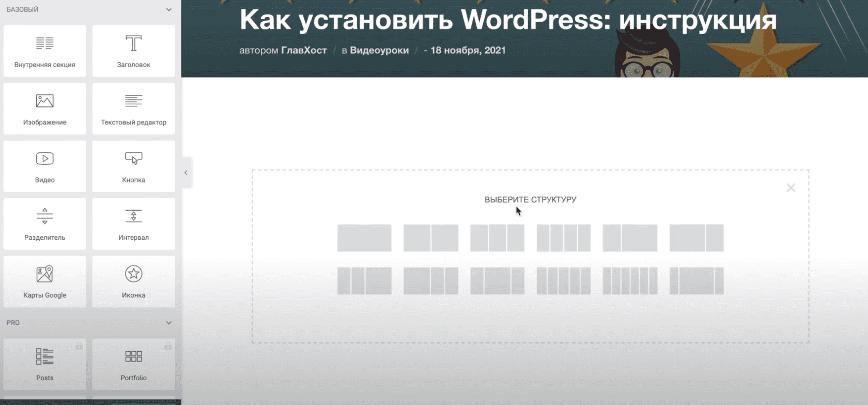Screen dimensions: 868x405
Task: Pick the Интервал spacer widget
Action: (134, 224)
